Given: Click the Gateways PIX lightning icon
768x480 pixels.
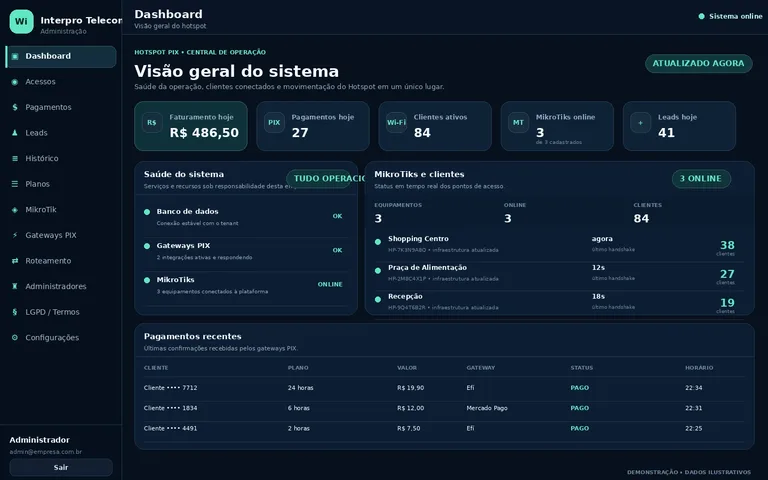Looking at the screenshot, I should (15, 235).
